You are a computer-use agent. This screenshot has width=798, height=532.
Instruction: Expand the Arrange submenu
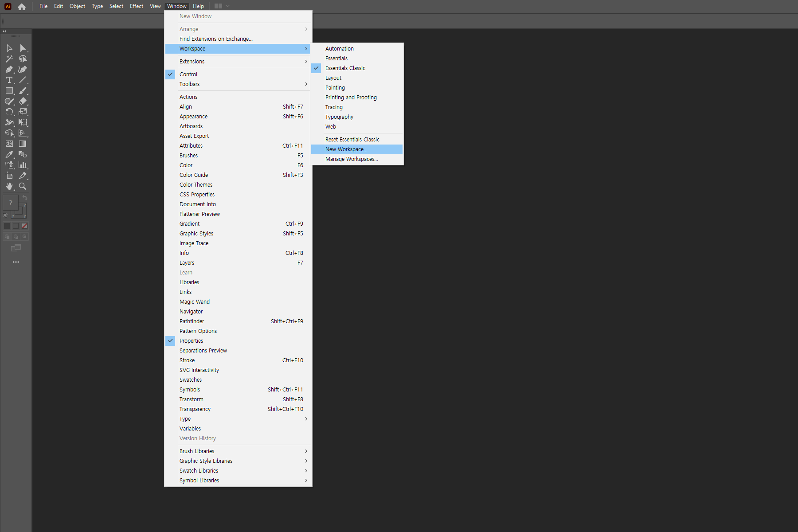239,29
